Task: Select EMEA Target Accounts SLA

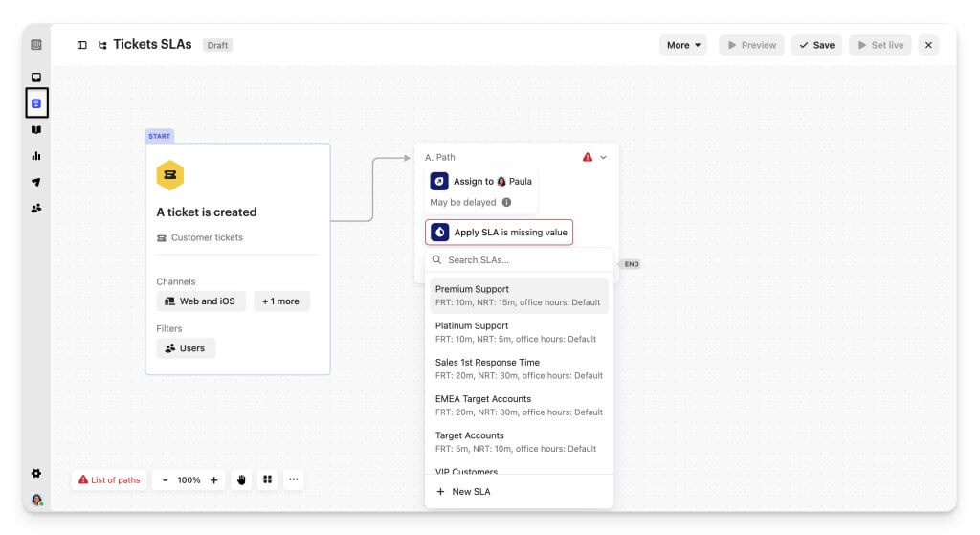Action: 519,405
